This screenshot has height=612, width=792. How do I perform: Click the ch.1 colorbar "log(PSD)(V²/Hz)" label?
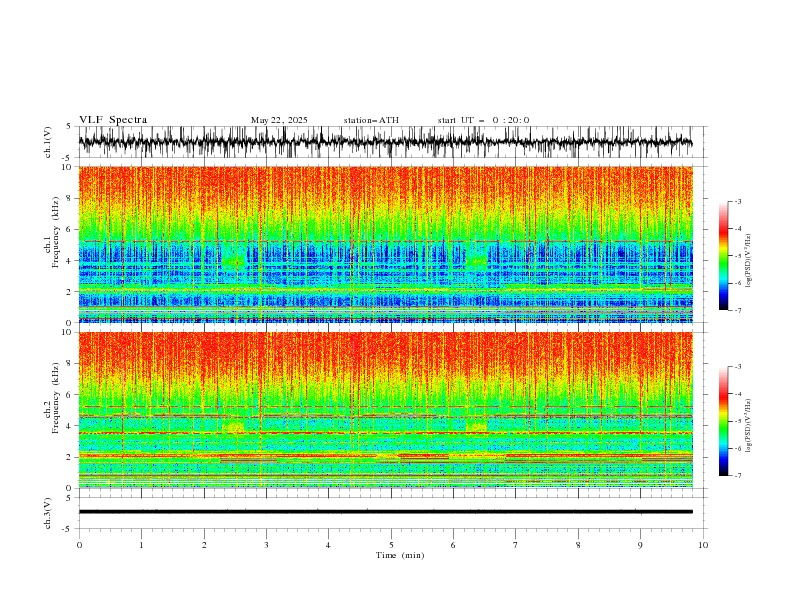pos(749,261)
